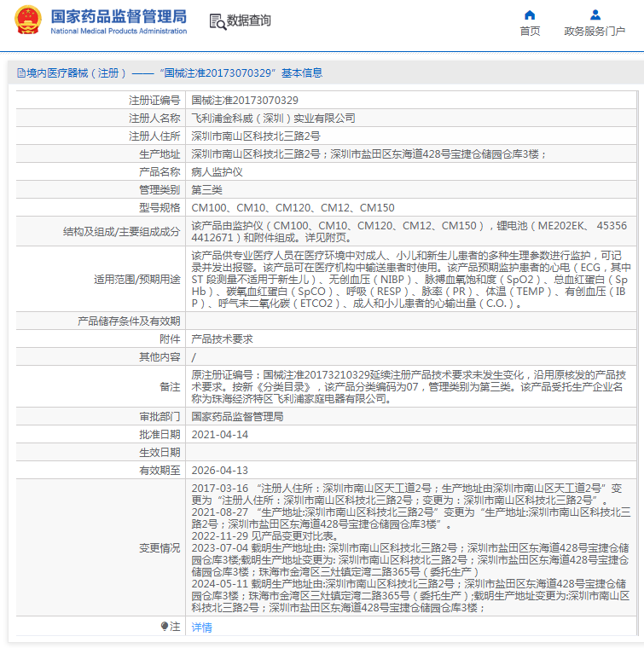Click 型号规格 label

160,208
